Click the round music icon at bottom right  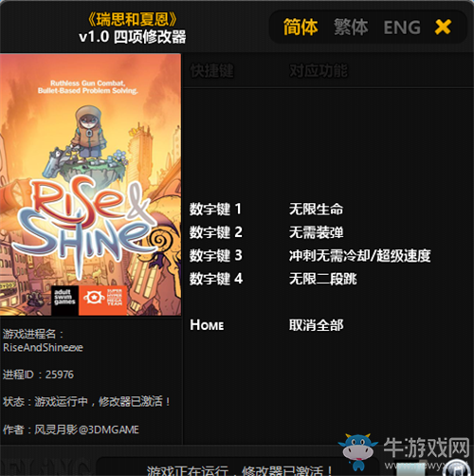pyautogui.click(x=455, y=468)
